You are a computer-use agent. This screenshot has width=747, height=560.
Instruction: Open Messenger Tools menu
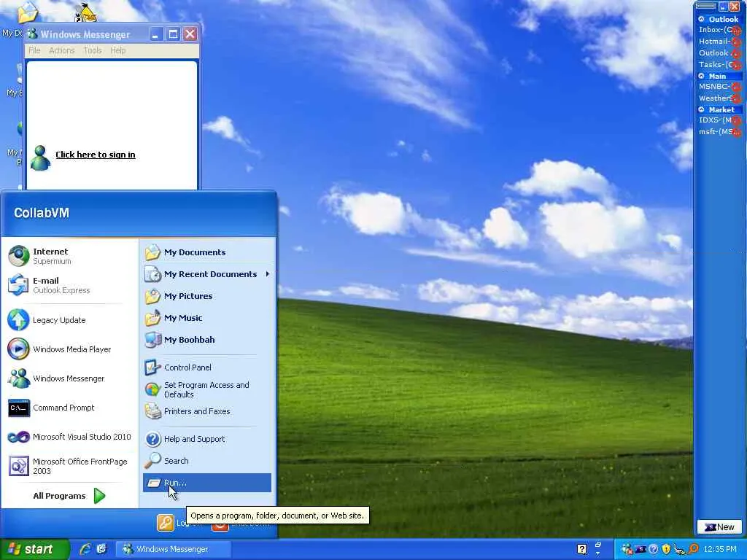pos(93,50)
